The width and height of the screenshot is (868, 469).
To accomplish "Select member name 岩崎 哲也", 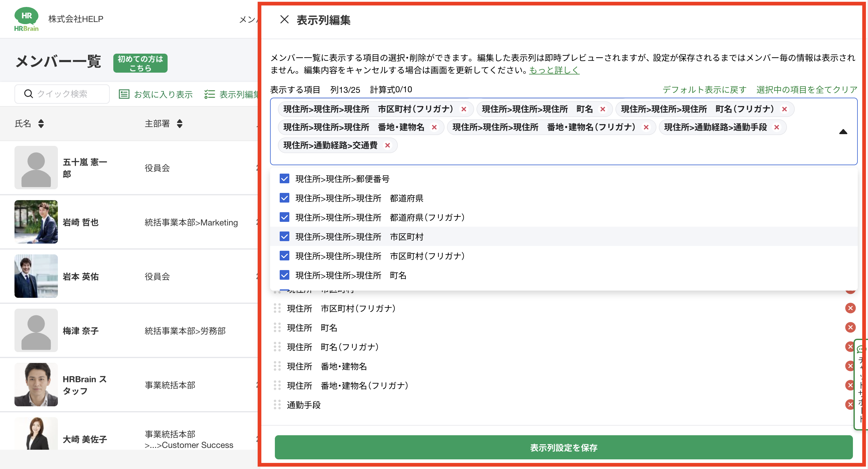I will (x=80, y=222).
